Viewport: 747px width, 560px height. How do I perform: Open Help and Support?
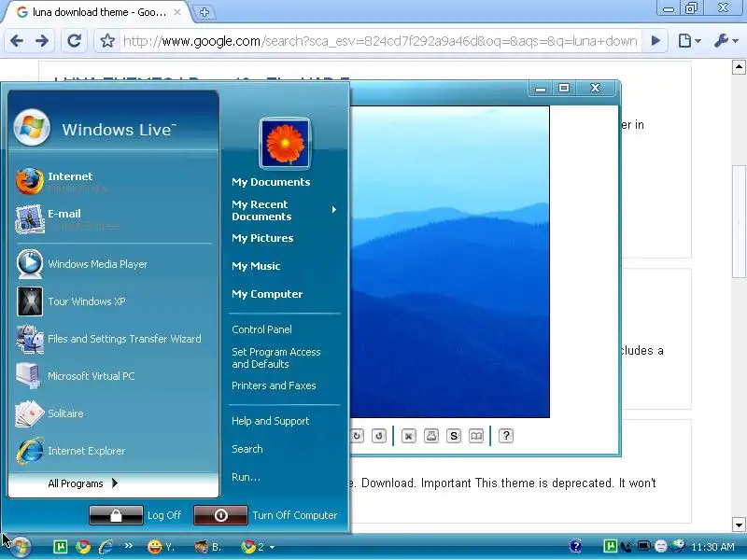pyautogui.click(x=270, y=421)
